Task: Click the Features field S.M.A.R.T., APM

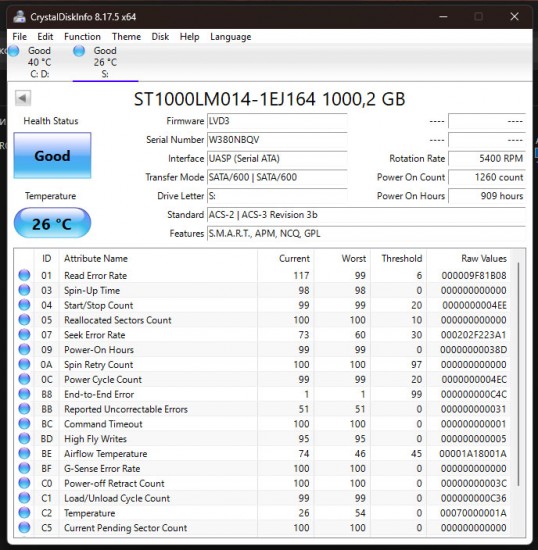Action: coord(366,233)
